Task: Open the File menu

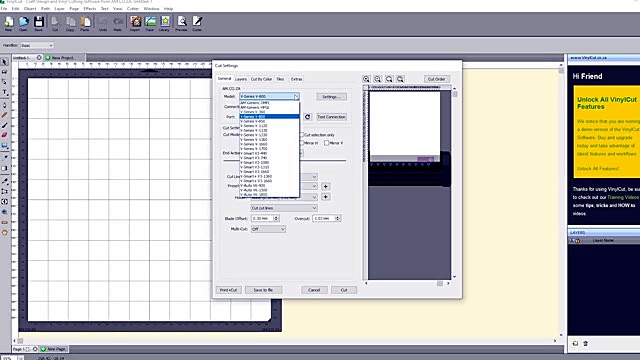Action: coord(4,9)
